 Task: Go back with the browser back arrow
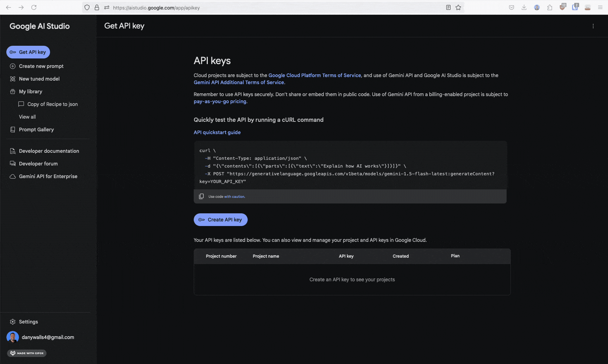pos(8,7)
